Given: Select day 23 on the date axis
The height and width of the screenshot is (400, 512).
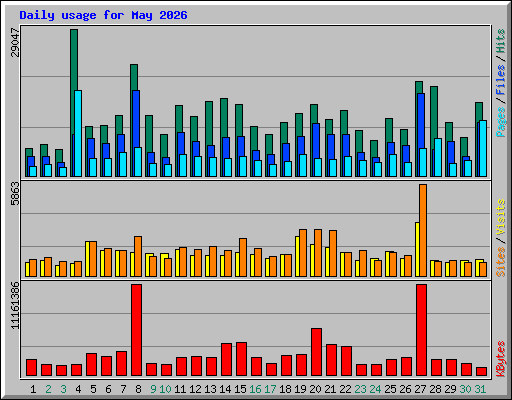Looking at the screenshot, I should (360, 389).
